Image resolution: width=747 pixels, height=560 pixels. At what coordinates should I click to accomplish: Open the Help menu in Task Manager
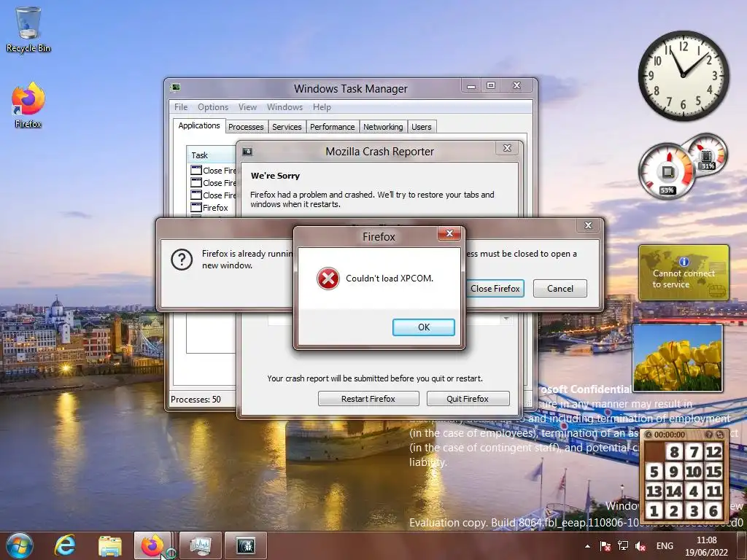coord(322,107)
